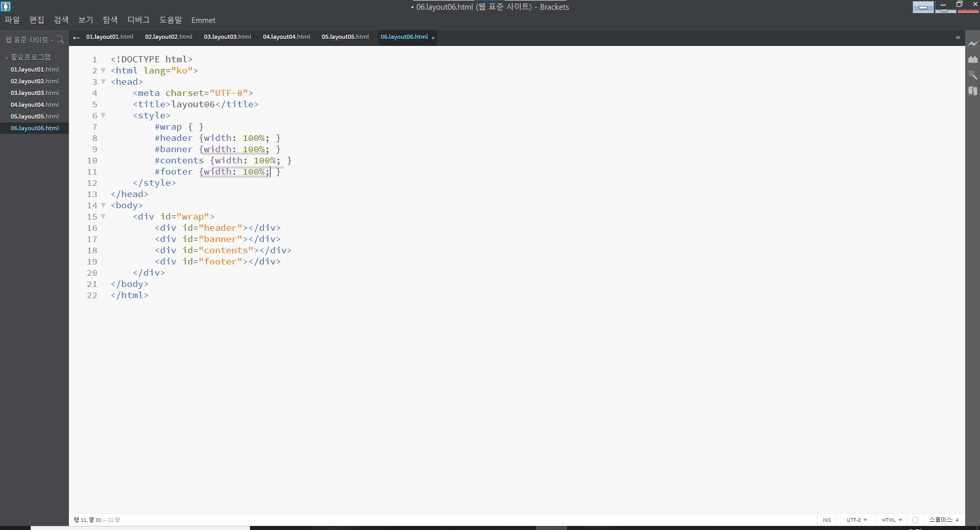Click the left arrow before the file tabs
The height and width of the screenshot is (530, 980).
(x=77, y=37)
